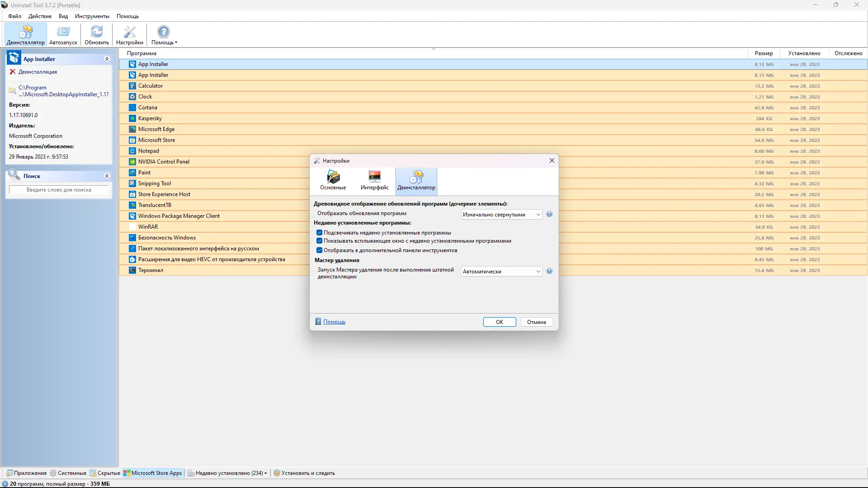Screen dimensions: 868x488
Task: Toggle Показывать всплывающее окно checkbox
Action: point(320,241)
